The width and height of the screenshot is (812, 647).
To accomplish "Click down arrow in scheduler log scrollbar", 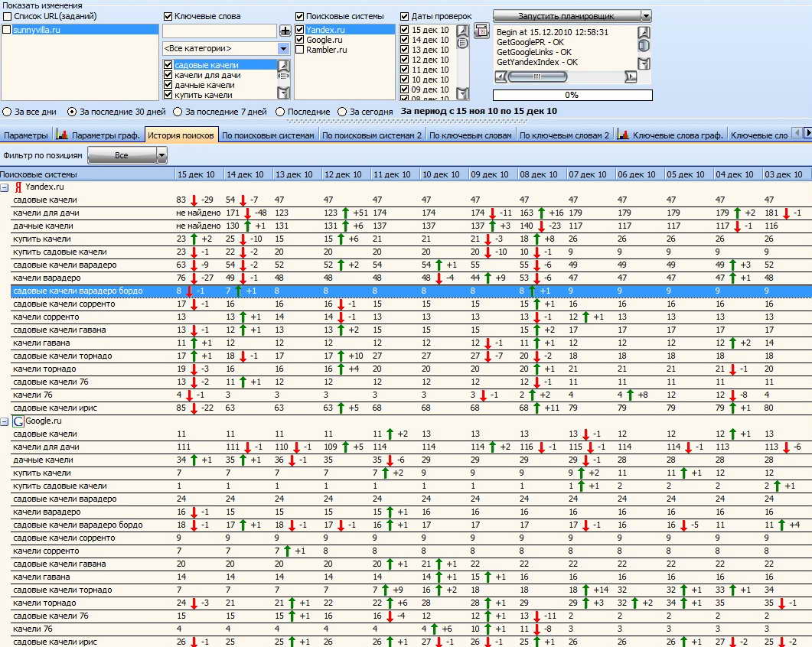I will (644, 63).
